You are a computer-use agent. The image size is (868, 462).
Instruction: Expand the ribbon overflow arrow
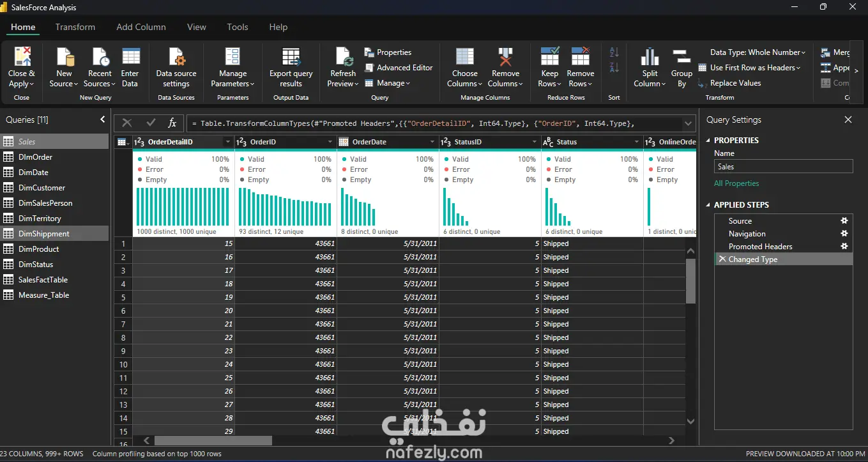857,72
